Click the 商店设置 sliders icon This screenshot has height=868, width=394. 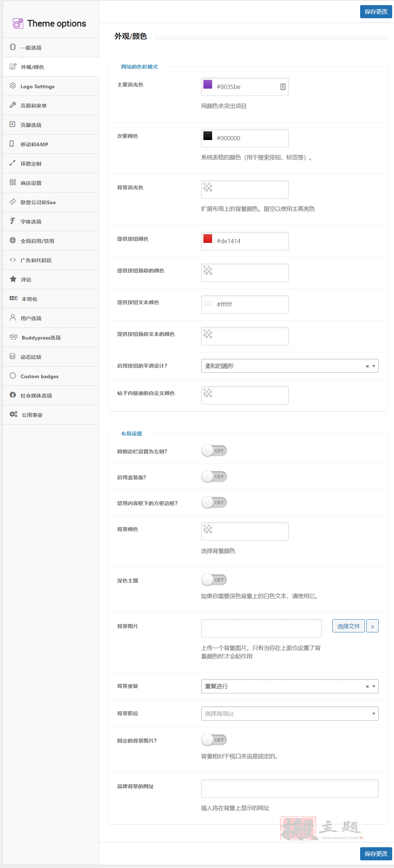pos(13,182)
